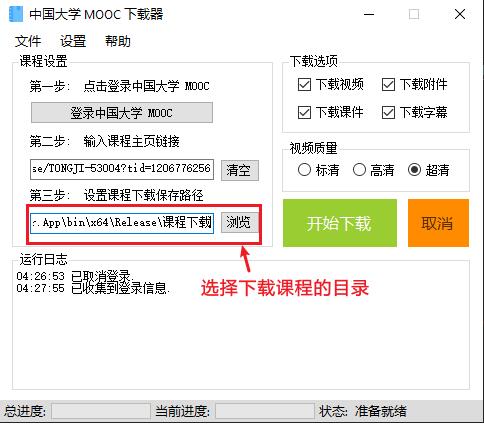This screenshot has width=484, height=424.
Task: Click the 登录中国大学 MOOC button
Action: point(122,113)
